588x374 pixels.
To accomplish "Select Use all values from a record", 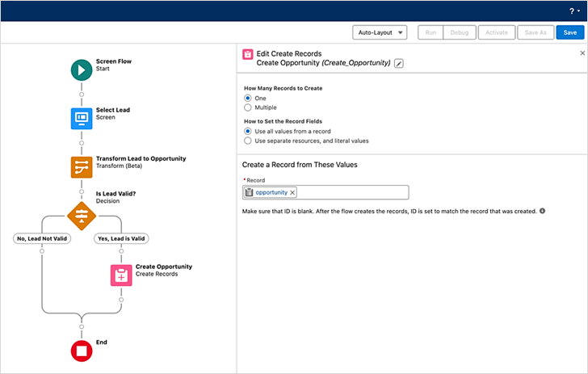I will 248,131.
